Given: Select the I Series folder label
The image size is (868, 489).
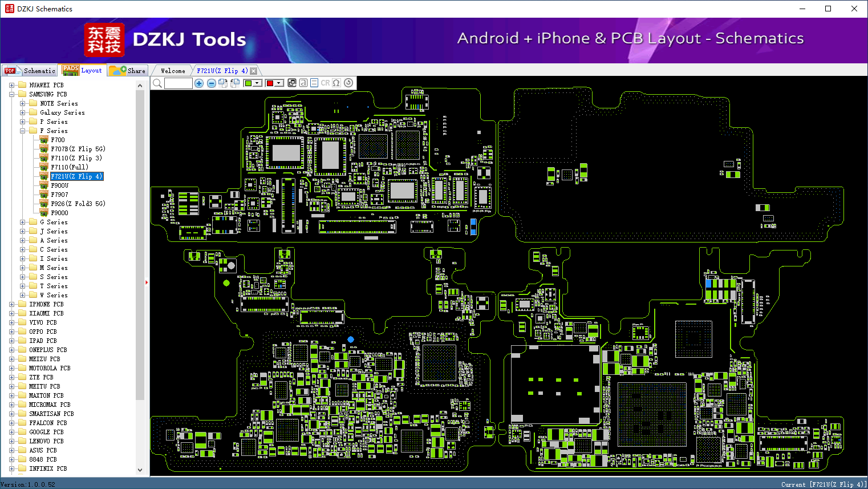Looking at the screenshot, I should 54,258.
